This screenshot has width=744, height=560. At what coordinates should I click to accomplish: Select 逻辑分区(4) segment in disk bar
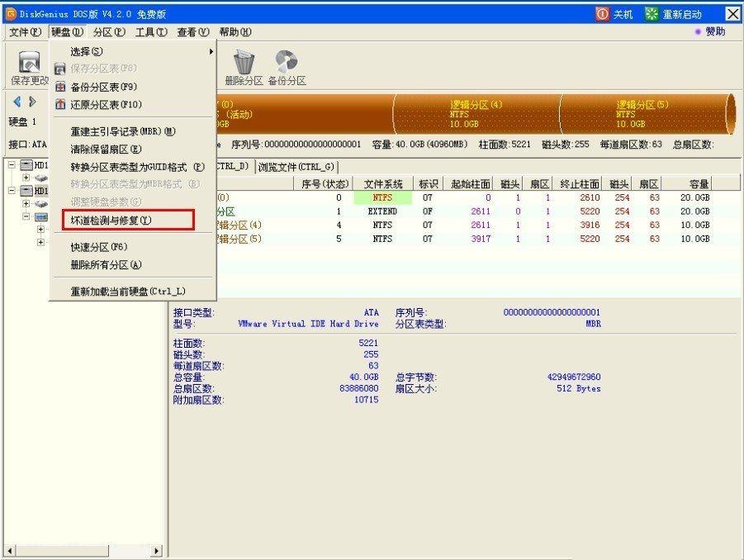(476, 114)
